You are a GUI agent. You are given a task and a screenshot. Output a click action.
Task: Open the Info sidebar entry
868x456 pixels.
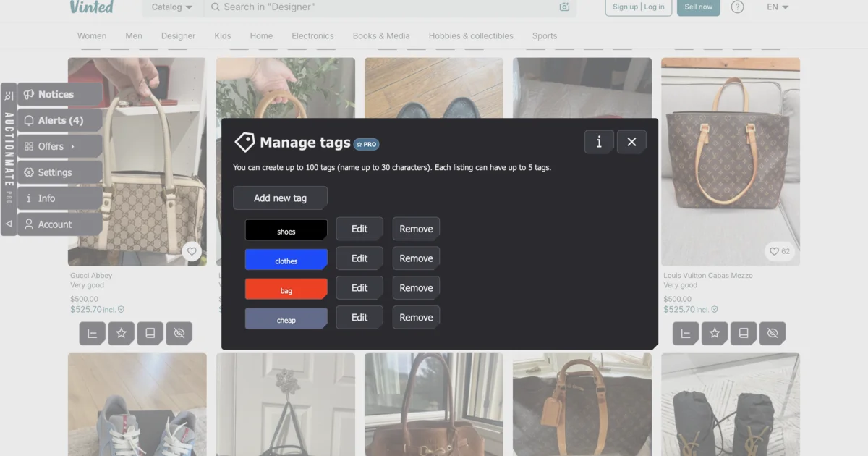[60, 198]
